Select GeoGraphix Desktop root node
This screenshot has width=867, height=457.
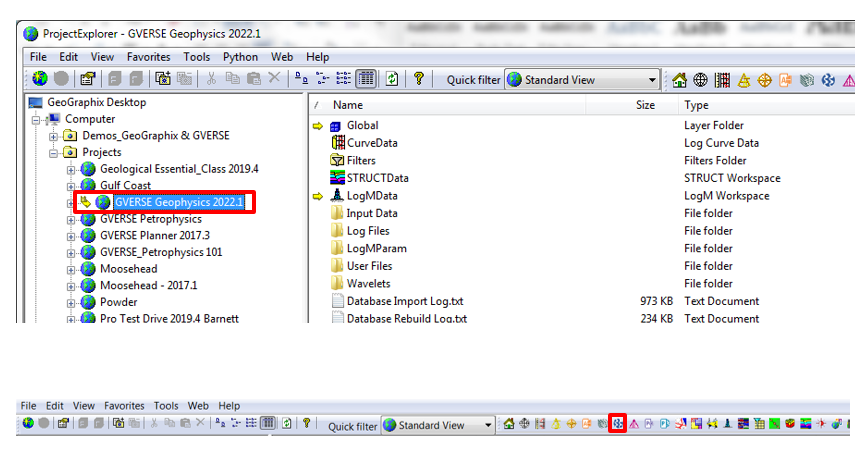click(x=96, y=102)
